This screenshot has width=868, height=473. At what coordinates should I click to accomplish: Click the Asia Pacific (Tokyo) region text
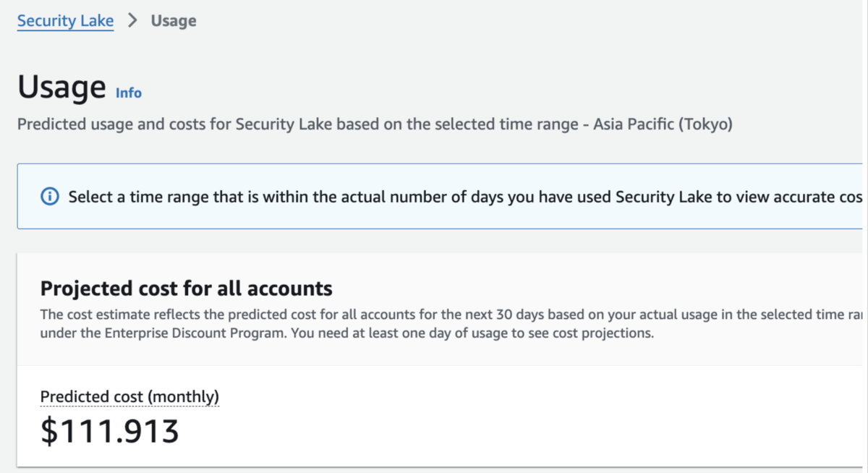coord(663,124)
